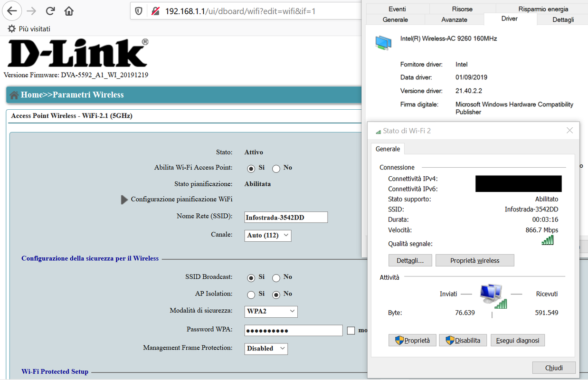Screen dimensions: 588x380
Task: Click the house icon in breadcrumb
Action: point(14,95)
